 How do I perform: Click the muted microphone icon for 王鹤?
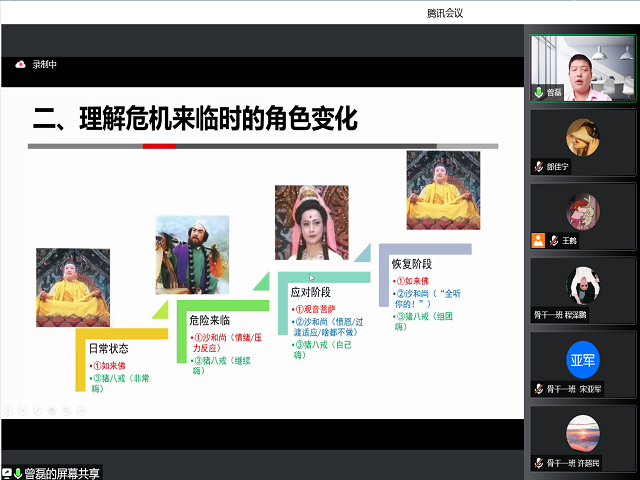point(554,240)
